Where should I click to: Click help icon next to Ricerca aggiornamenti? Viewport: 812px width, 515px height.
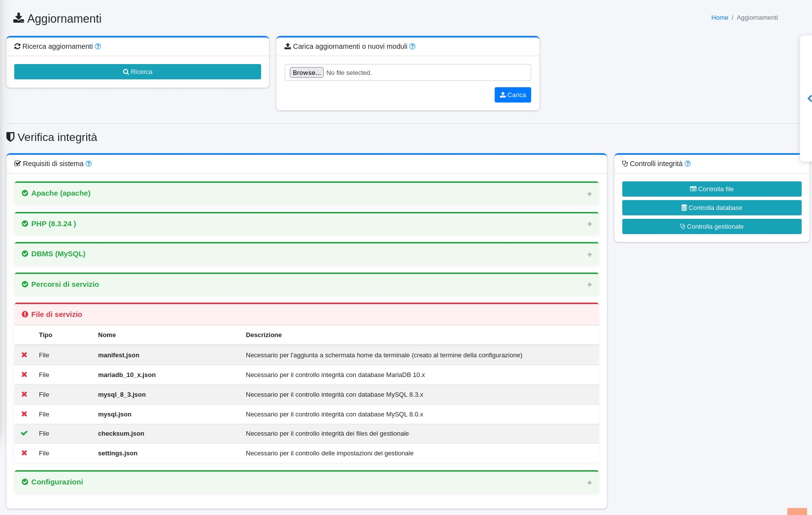click(x=98, y=46)
